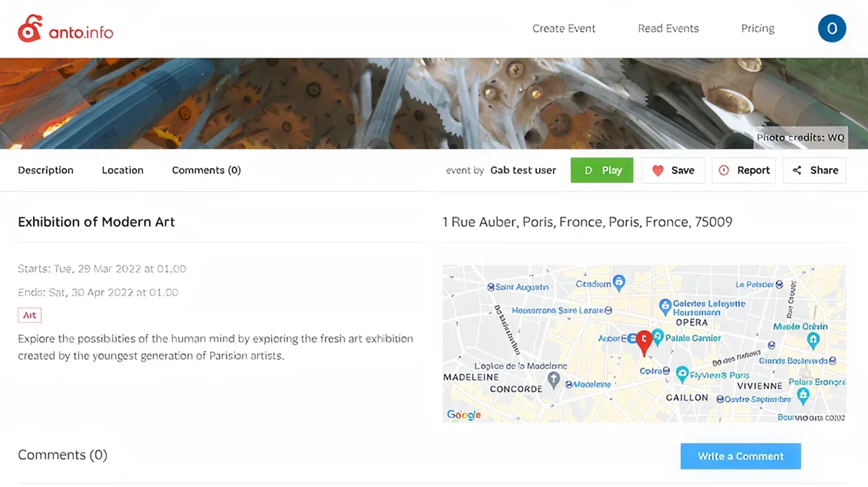The height and width of the screenshot is (487, 868).
Task: Click the Google logo on map
Action: pos(463,414)
